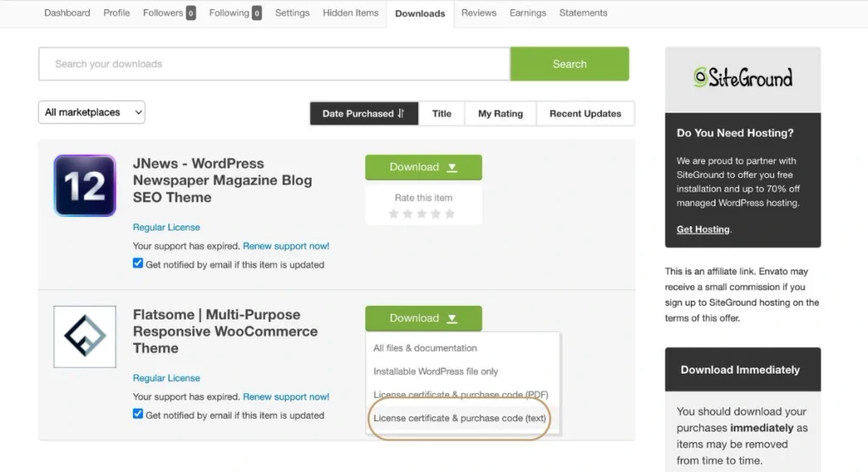Open the Statements tab
This screenshot has height=472, width=868.
[583, 13]
